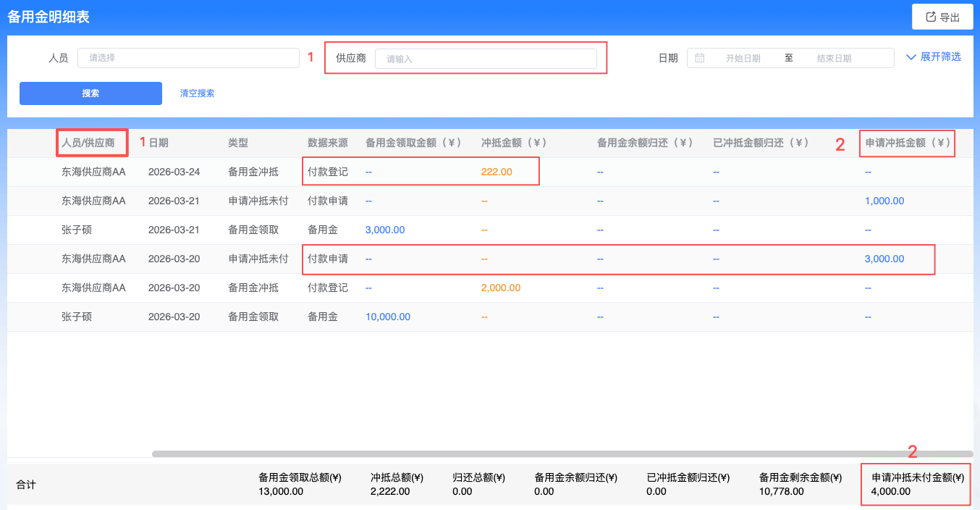Open the 3,000.00 备用金领取 amount
This screenshot has width=980, height=510.
point(385,230)
